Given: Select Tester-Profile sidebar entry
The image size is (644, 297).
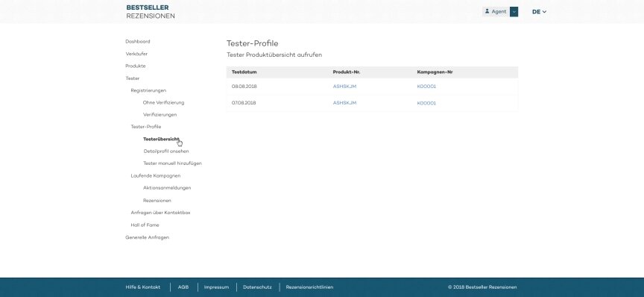Looking at the screenshot, I should (x=146, y=127).
